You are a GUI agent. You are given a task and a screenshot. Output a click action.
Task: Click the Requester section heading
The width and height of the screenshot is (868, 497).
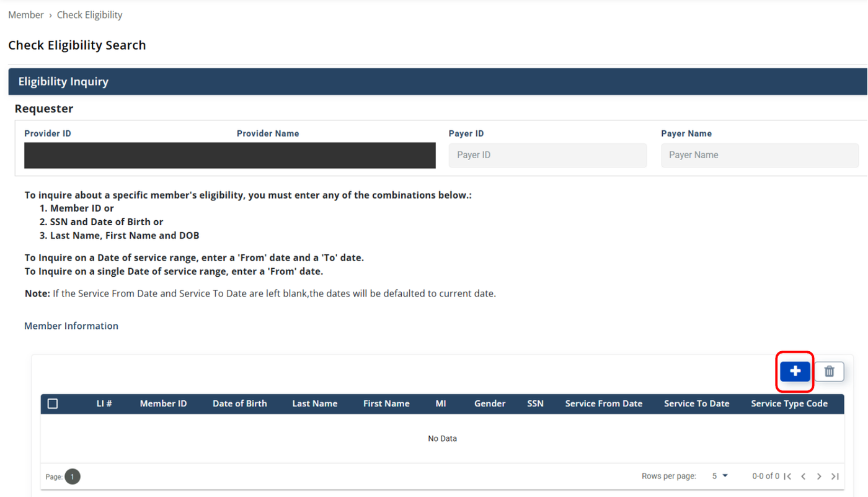(x=44, y=109)
